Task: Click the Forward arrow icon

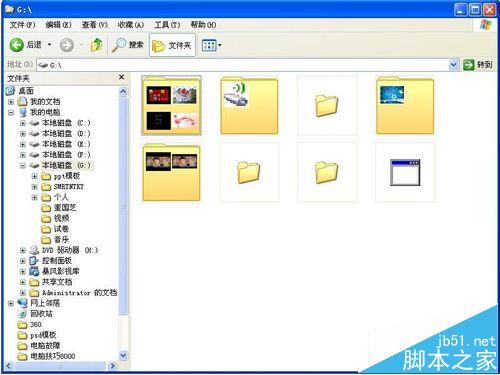Action: [x=67, y=45]
